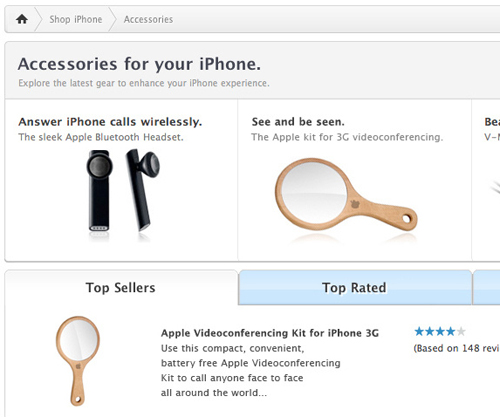Click the four-star rating icons
Image resolution: width=500 pixels, height=417 pixels.
pos(440,332)
